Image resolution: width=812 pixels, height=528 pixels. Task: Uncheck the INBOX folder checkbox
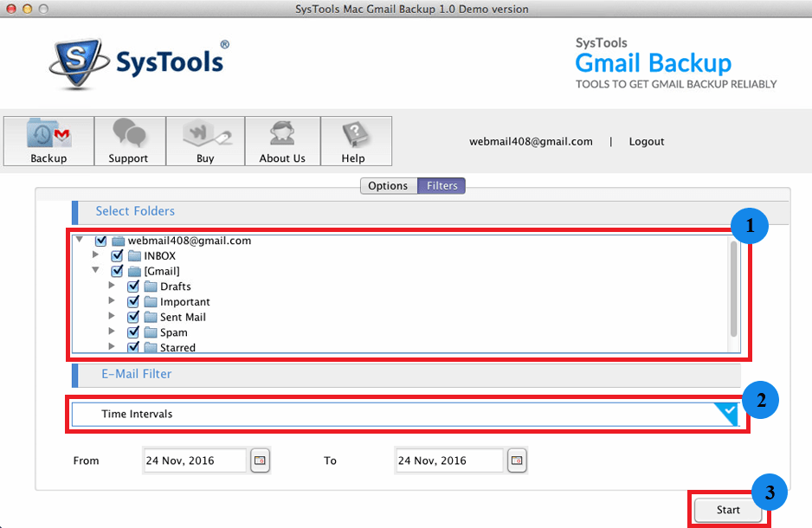(x=117, y=255)
